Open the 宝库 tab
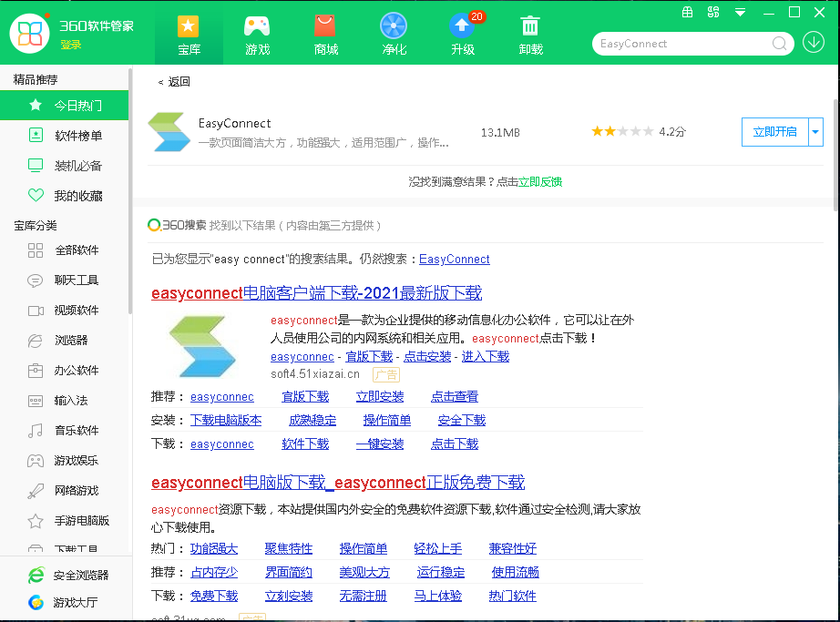The height and width of the screenshot is (622, 840). [189, 36]
